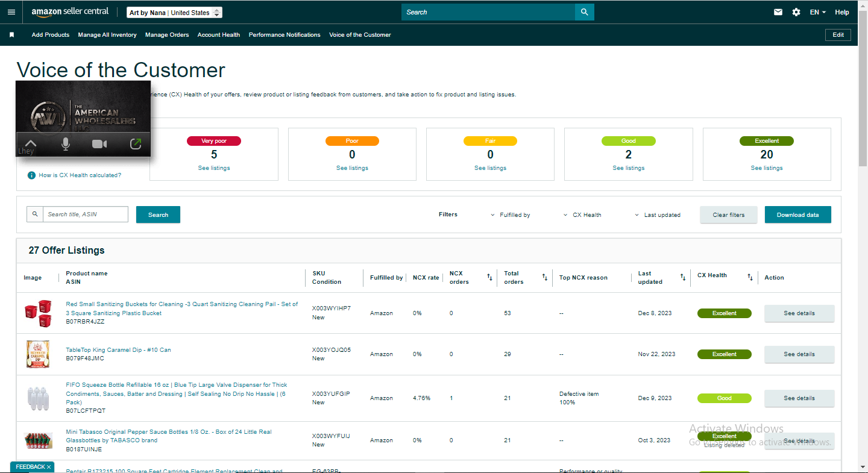Open the Art by Nana account switcher
The width and height of the screenshot is (868, 473).
(x=174, y=13)
